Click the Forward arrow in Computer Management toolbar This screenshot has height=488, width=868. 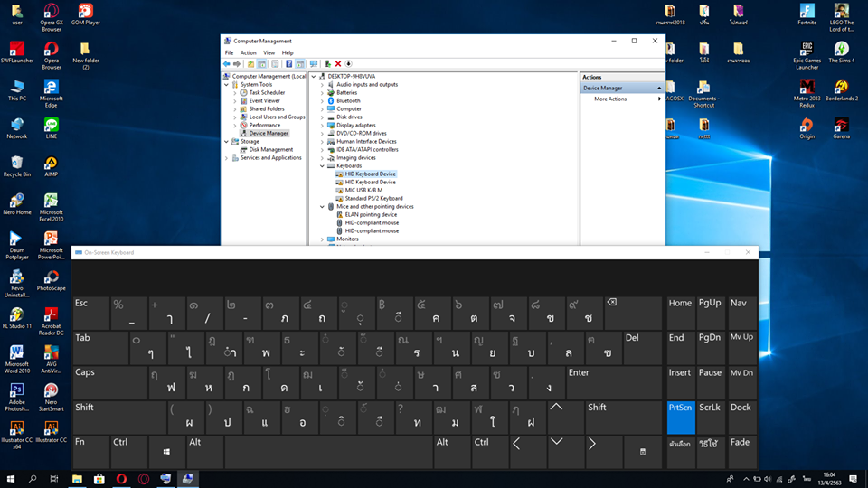tap(237, 63)
